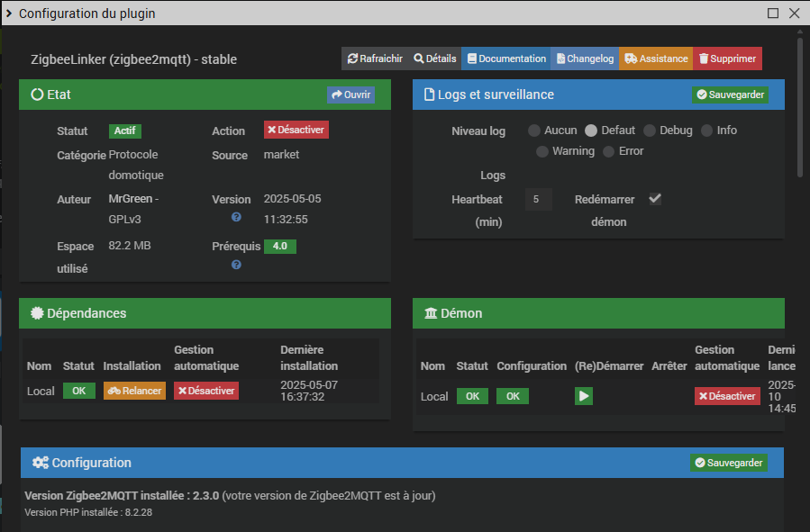This screenshot has height=532, width=810.
Task: Click the Dépendances gear icon
Action: click(x=37, y=313)
